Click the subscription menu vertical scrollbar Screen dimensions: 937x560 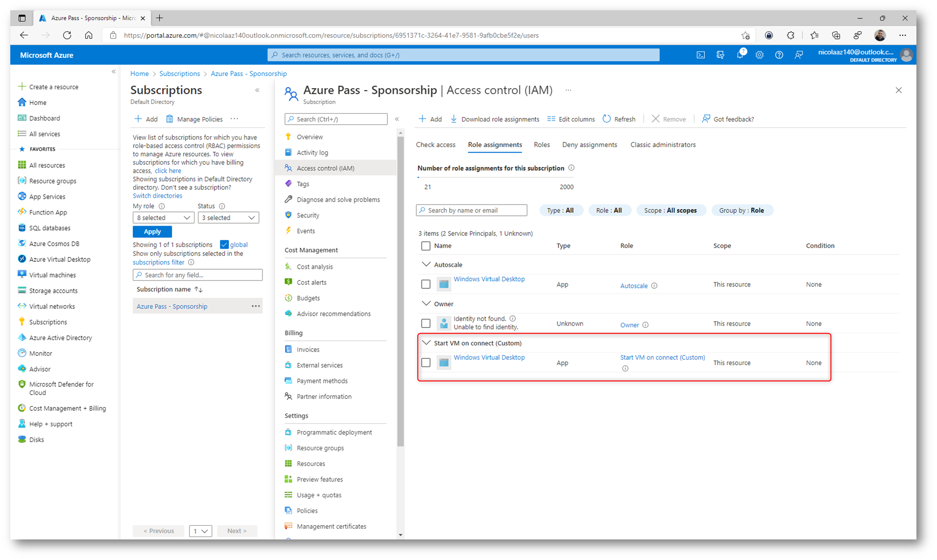point(400,291)
